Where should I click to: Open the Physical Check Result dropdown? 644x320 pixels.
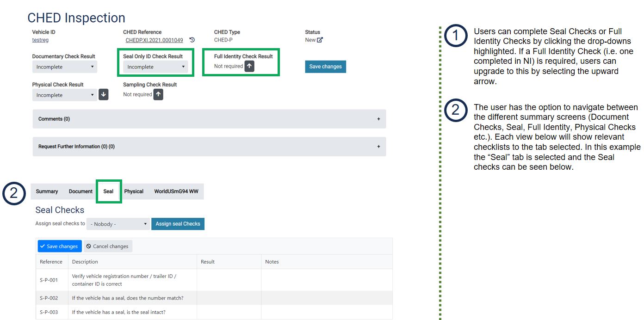64,95
